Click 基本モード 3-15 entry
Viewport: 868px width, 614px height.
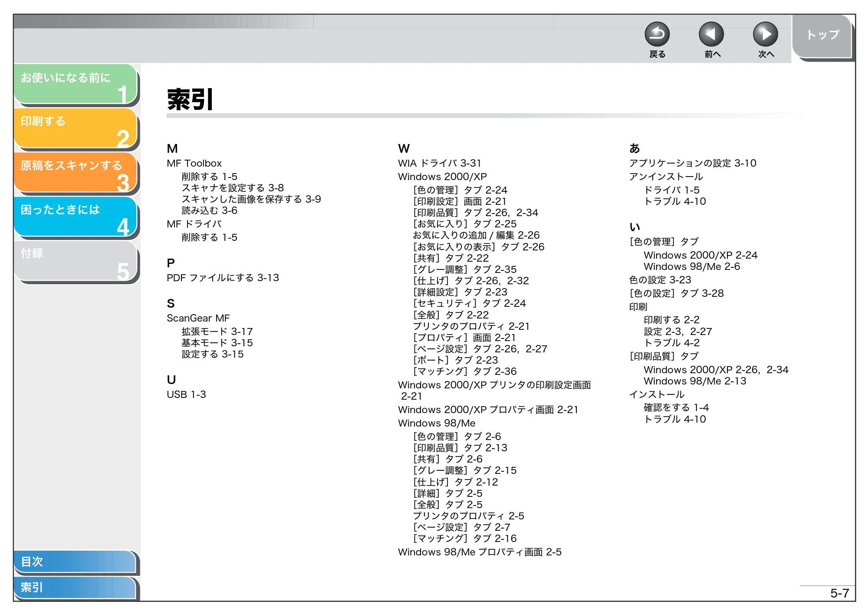tap(217, 343)
